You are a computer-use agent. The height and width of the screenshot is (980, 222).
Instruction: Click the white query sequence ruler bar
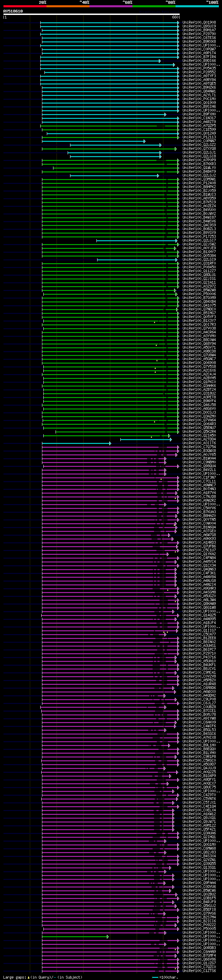tap(91, 15)
